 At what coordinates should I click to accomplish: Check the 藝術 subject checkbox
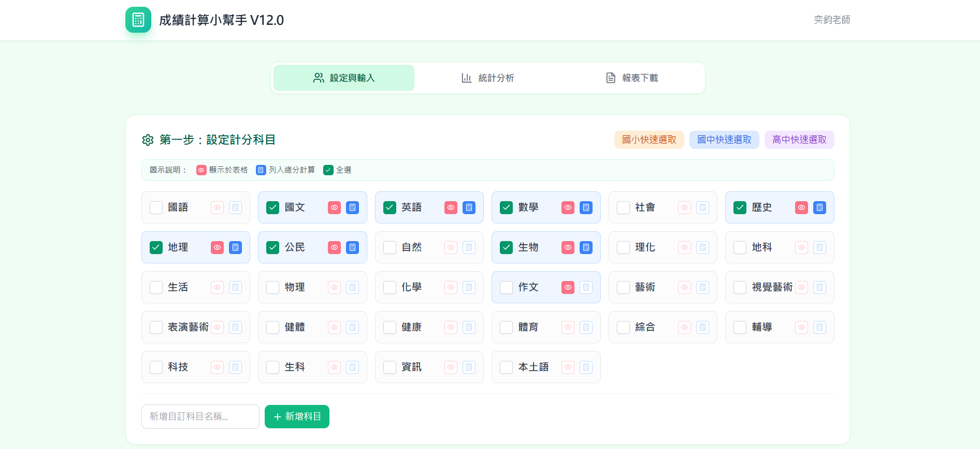click(623, 287)
